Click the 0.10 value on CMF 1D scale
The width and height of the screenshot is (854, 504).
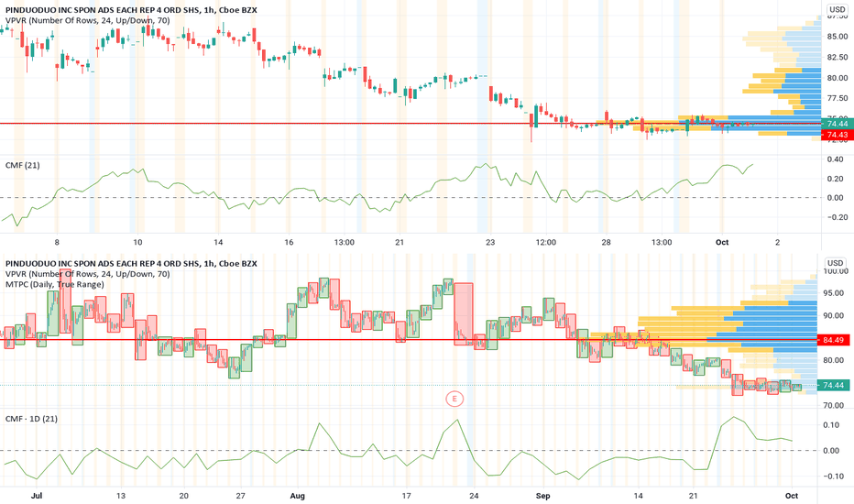click(x=831, y=425)
